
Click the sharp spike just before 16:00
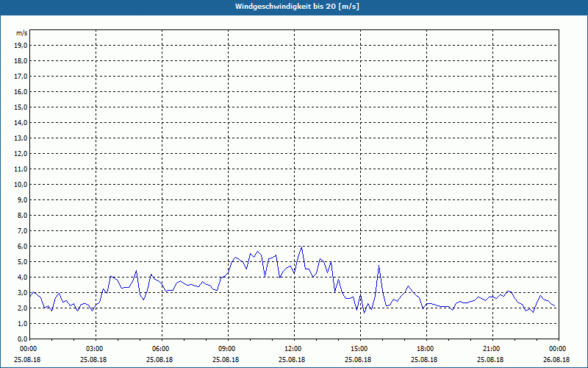tap(379, 266)
